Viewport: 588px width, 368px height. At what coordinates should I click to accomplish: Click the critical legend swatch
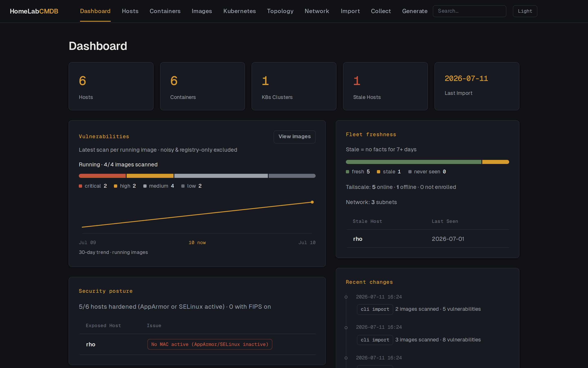click(x=80, y=186)
